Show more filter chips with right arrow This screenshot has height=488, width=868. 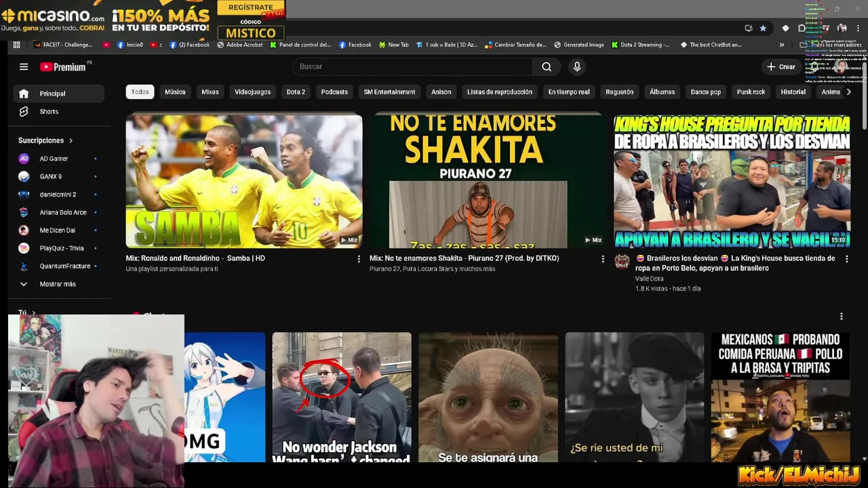[848, 91]
